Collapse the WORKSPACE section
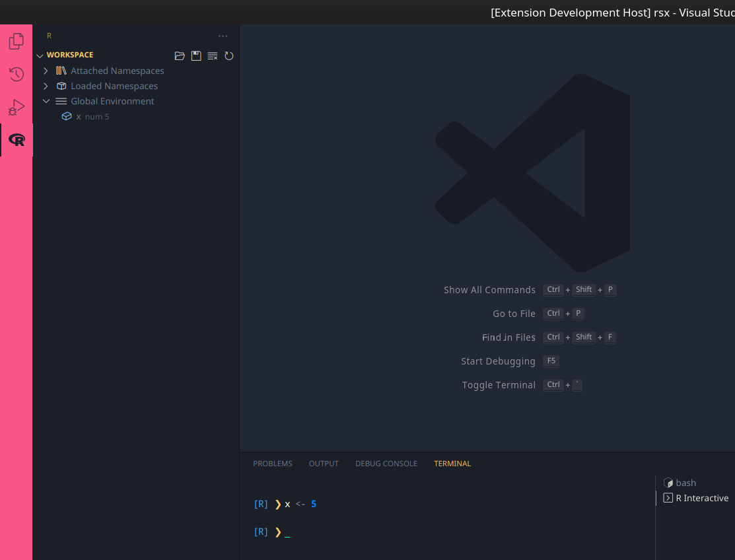 (x=40, y=55)
